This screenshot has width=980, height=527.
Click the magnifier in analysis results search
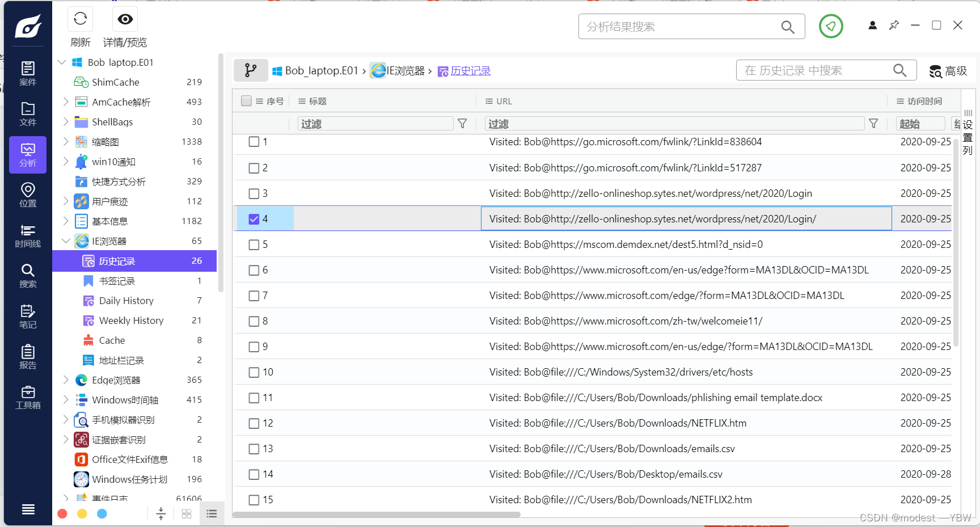[x=787, y=27]
